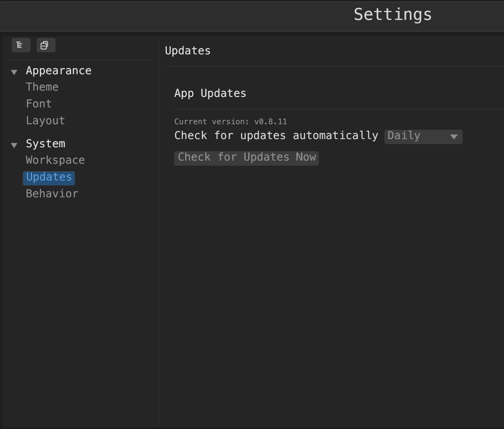Click the Appearance section header

(x=59, y=70)
